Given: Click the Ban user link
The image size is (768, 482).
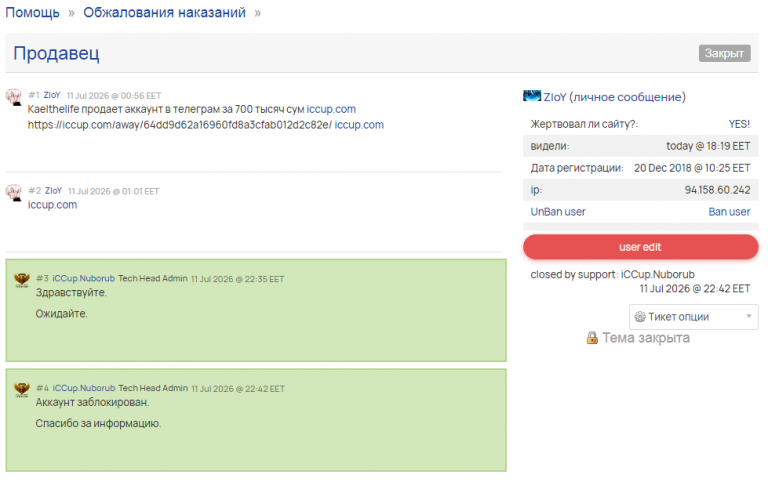Looking at the screenshot, I should point(729,212).
